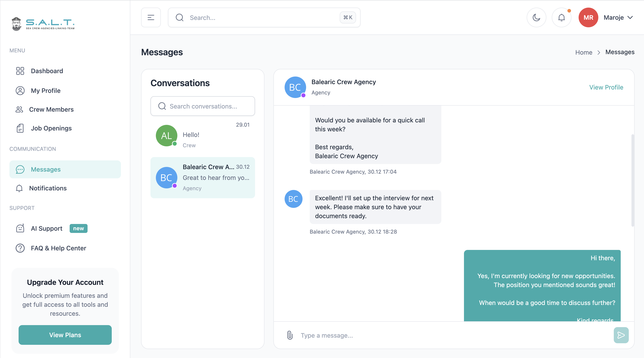
Task: Expand the Maroje user dropdown chevron
Action: coord(630,17)
